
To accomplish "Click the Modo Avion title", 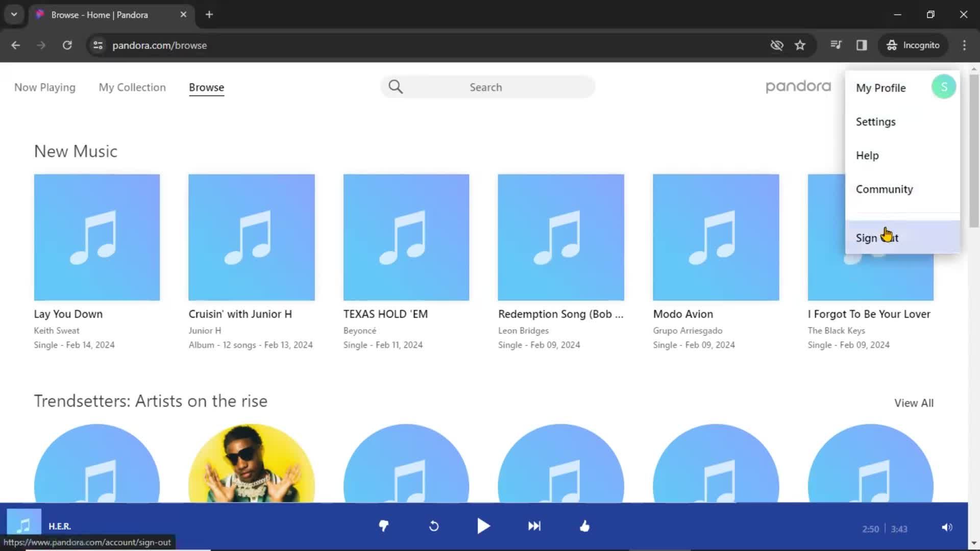I will (683, 314).
